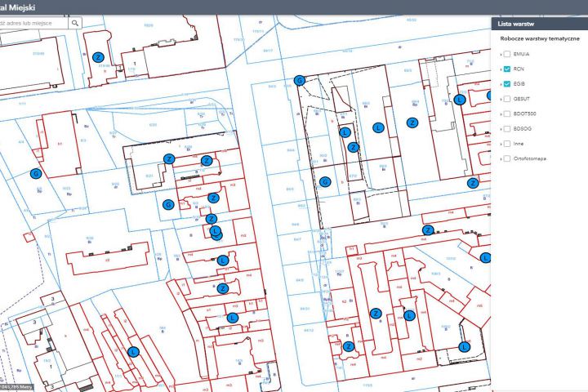Click the magnifier search icon
The image size is (588, 392).
pyautogui.click(x=75, y=23)
